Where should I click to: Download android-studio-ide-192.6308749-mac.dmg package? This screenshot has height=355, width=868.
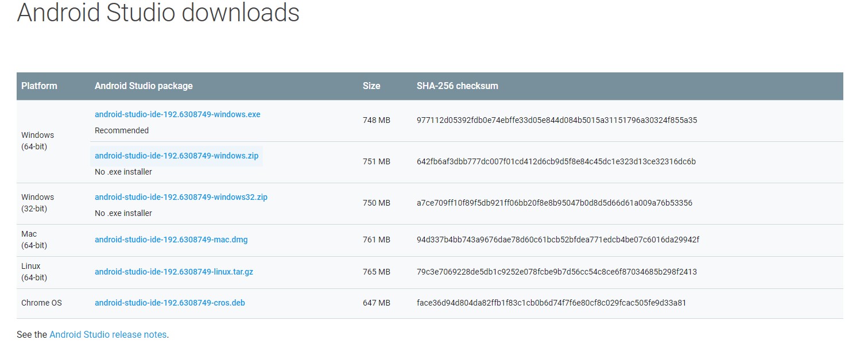171,240
